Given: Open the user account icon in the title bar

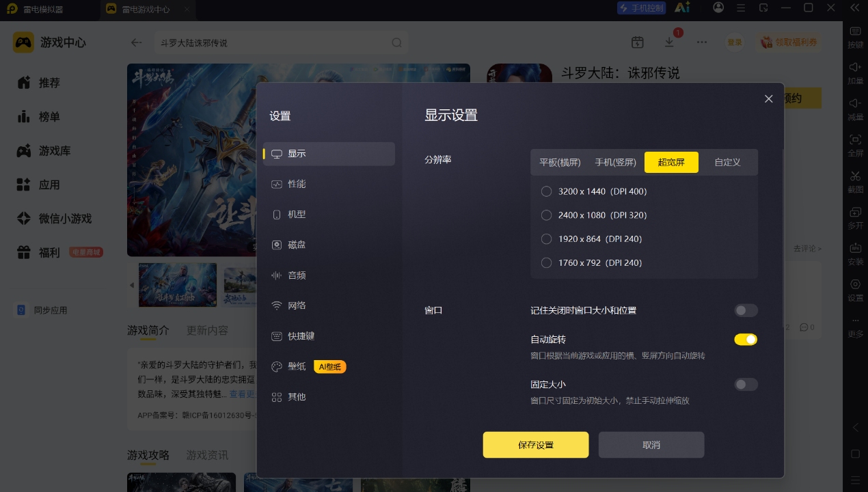Looking at the screenshot, I should pyautogui.click(x=718, y=8).
